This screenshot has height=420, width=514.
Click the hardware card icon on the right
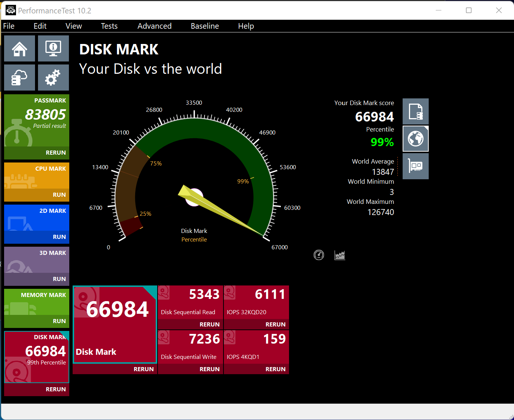[415, 166]
